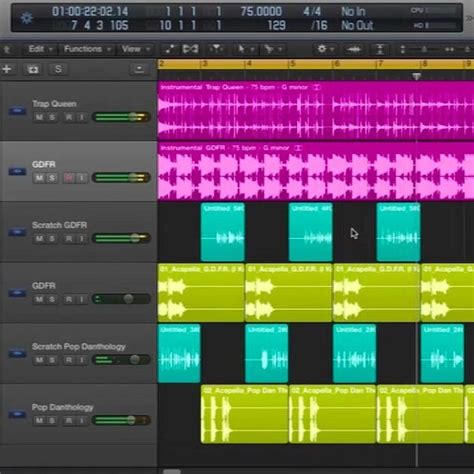Click the playhead marker in the ruler

[417, 77]
